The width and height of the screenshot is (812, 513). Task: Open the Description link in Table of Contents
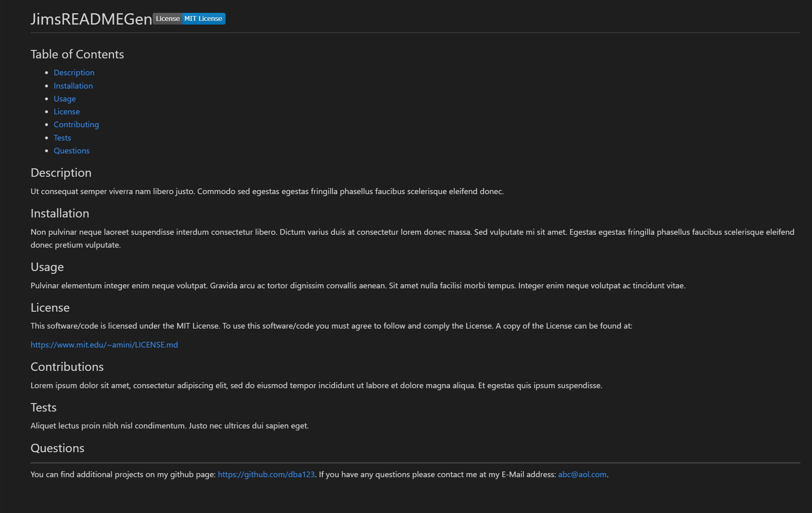click(x=74, y=72)
